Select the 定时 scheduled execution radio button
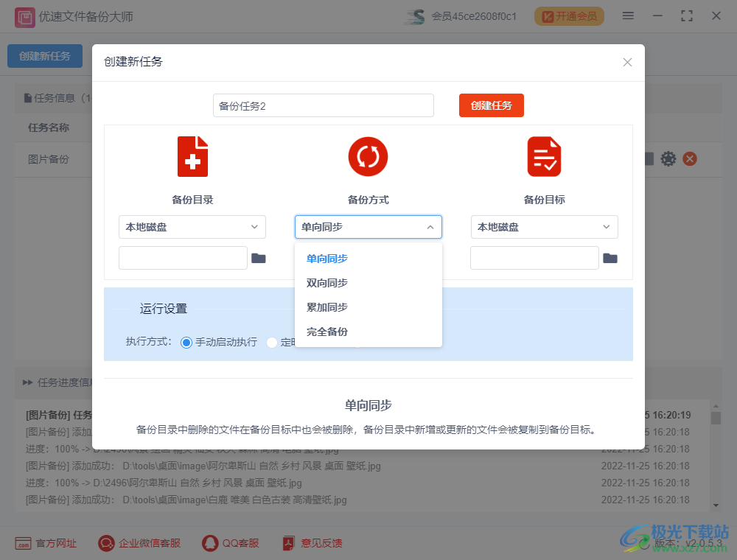The height and width of the screenshot is (560, 737). pos(270,342)
